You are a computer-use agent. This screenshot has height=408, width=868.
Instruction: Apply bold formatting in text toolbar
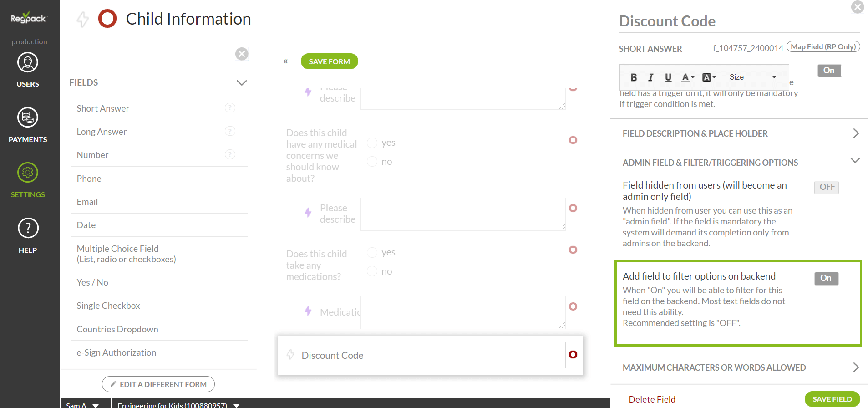pos(633,77)
